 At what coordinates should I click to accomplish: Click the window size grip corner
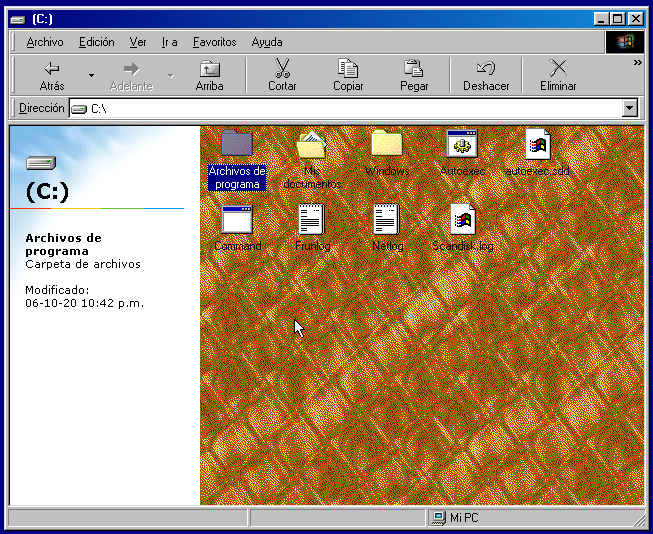[x=639, y=520]
